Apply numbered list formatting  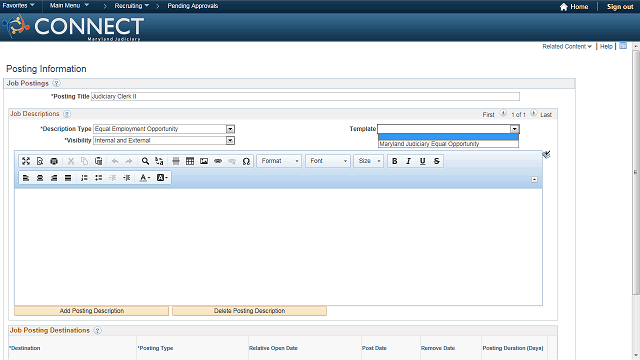[84, 178]
